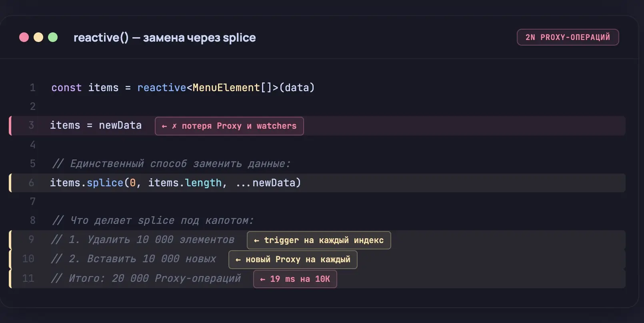Click the comment 'Единственный способ заменить данные'

coord(171,164)
